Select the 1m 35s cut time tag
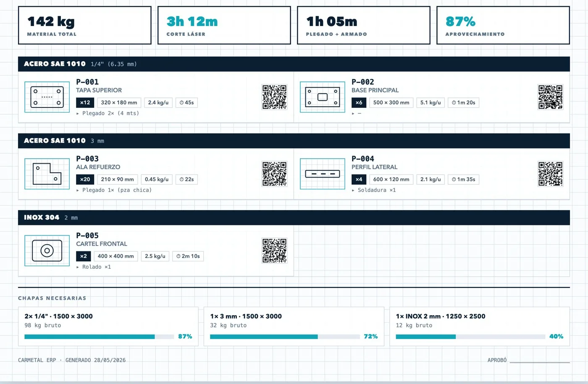 (x=463, y=180)
